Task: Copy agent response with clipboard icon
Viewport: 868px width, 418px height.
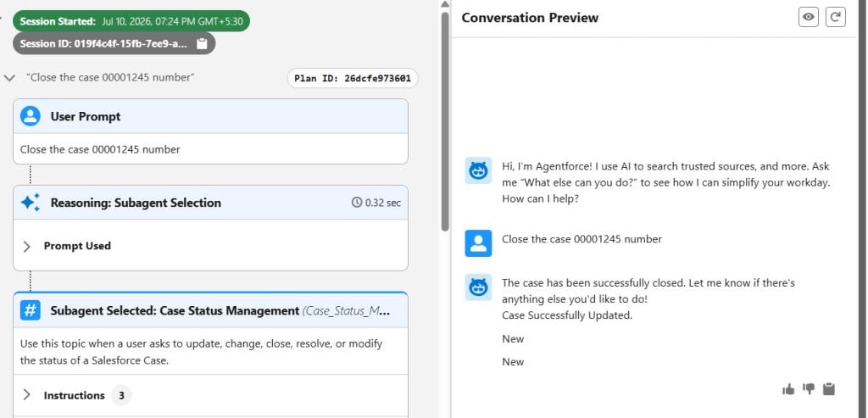Action: click(829, 389)
